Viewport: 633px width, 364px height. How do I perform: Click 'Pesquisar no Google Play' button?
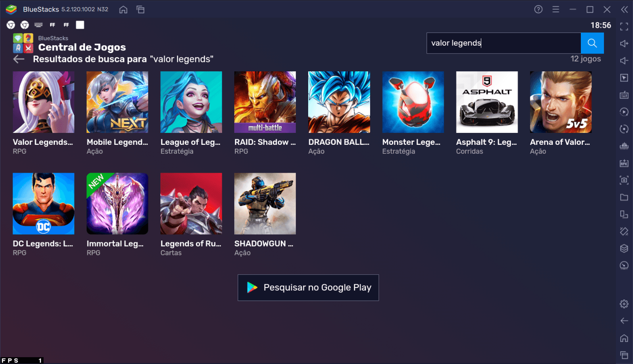pos(308,288)
